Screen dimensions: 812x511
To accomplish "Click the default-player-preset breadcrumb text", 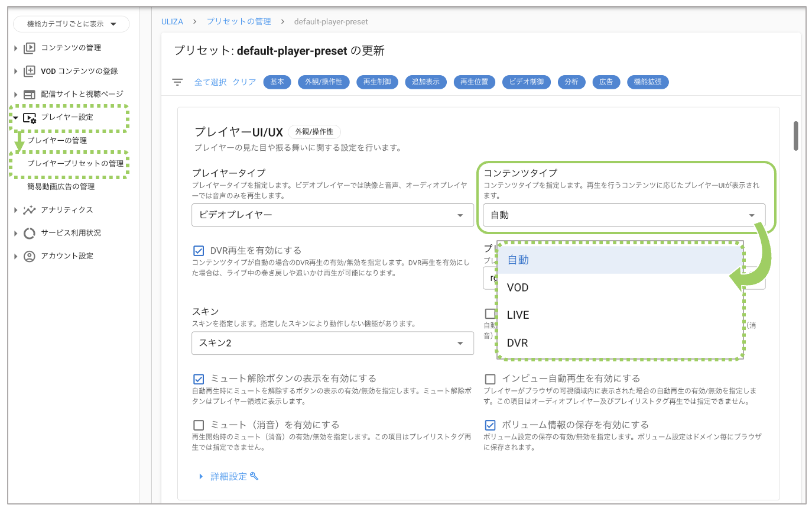I will point(331,22).
